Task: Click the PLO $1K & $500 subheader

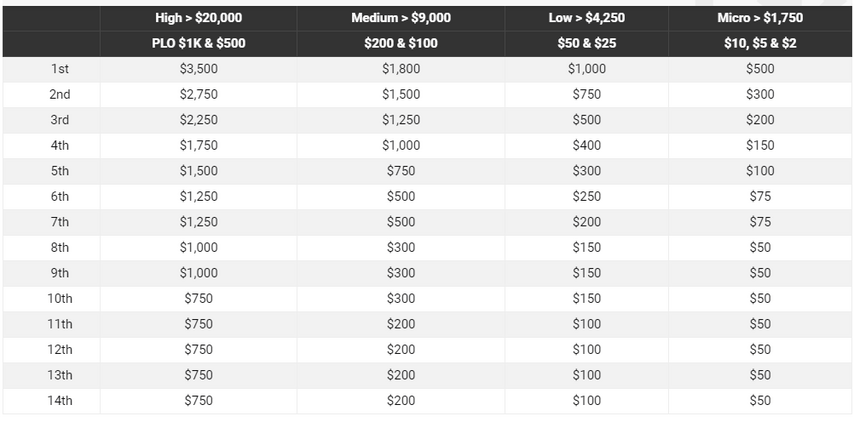Action: click(198, 44)
